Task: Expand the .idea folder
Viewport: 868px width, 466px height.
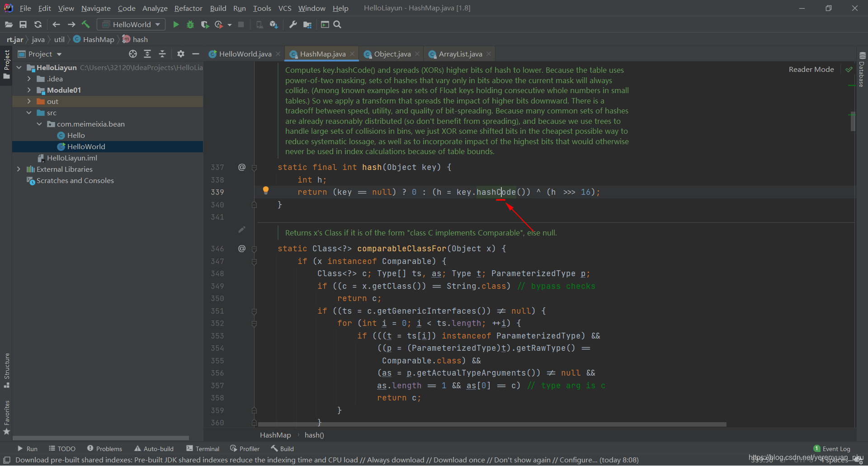Action: [x=29, y=79]
